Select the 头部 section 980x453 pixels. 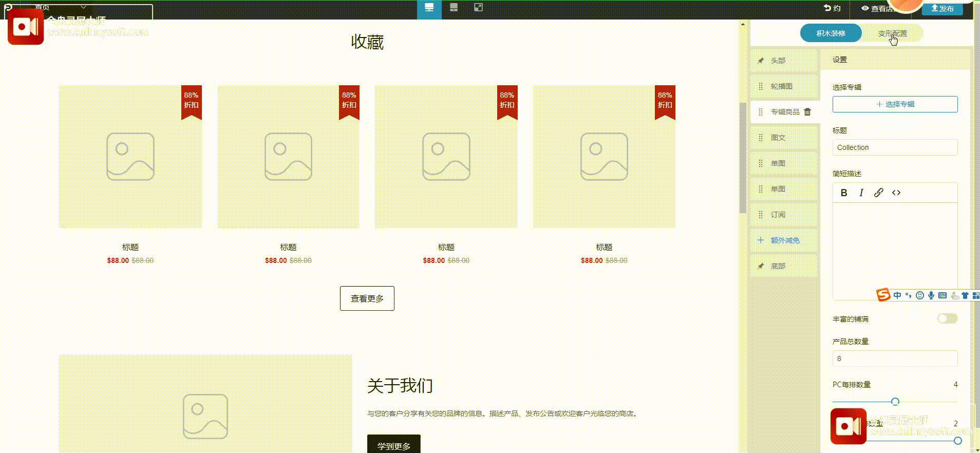point(784,61)
